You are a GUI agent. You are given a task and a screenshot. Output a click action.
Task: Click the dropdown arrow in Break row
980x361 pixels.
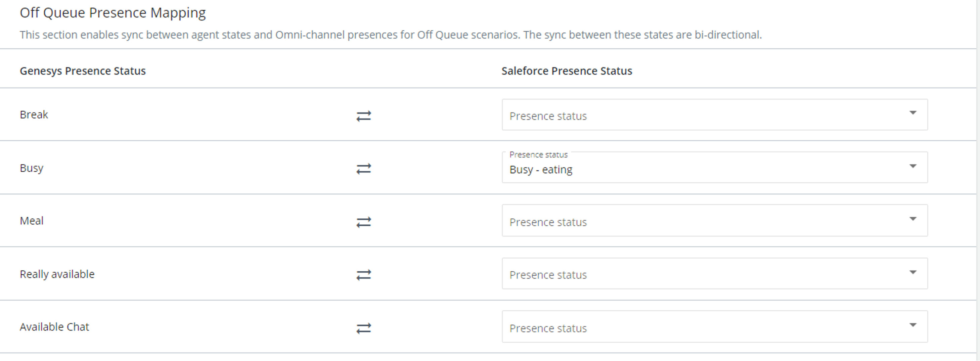click(913, 112)
